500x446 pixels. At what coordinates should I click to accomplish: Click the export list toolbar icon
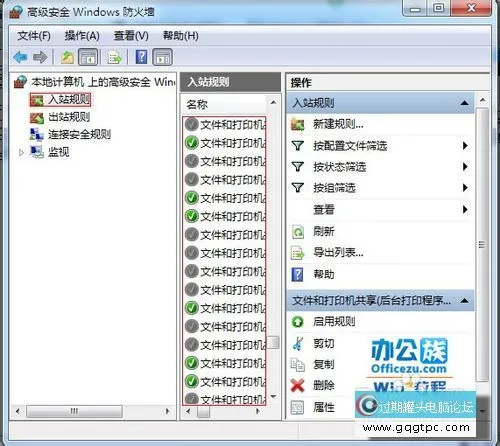click(114, 57)
